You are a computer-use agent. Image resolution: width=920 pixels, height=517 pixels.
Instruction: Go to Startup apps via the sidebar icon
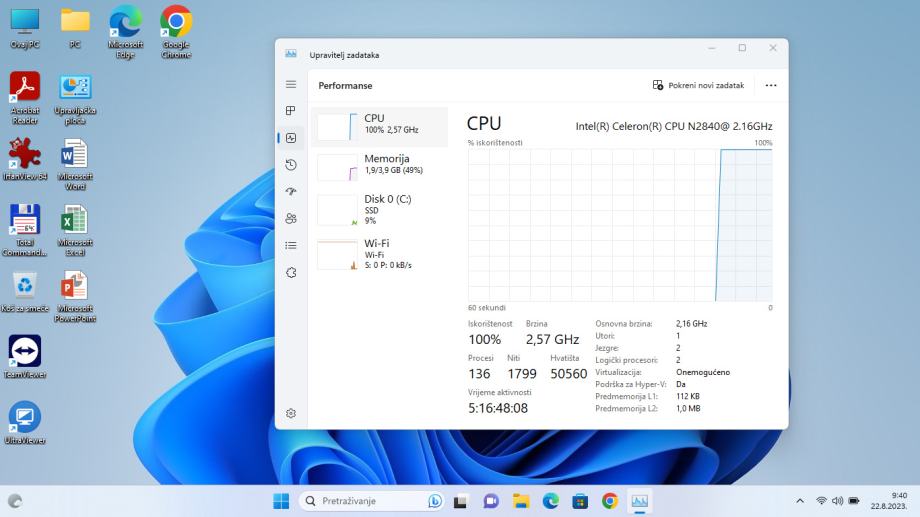(x=291, y=192)
